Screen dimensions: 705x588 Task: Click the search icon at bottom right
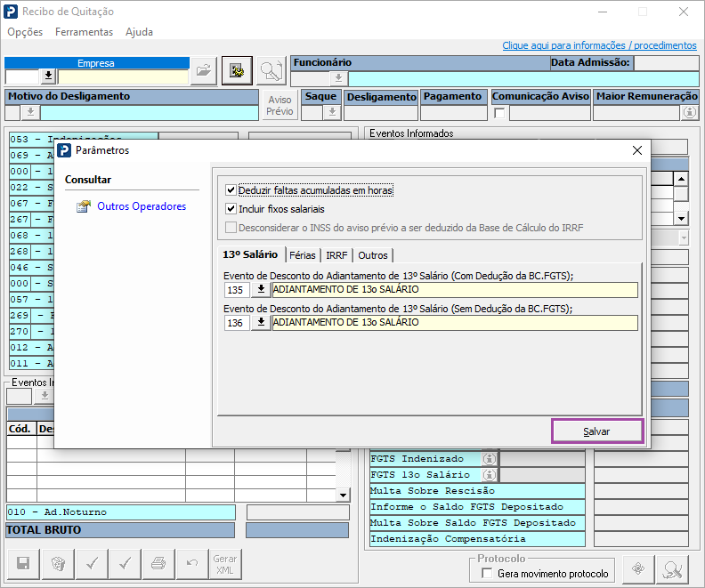(673, 569)
